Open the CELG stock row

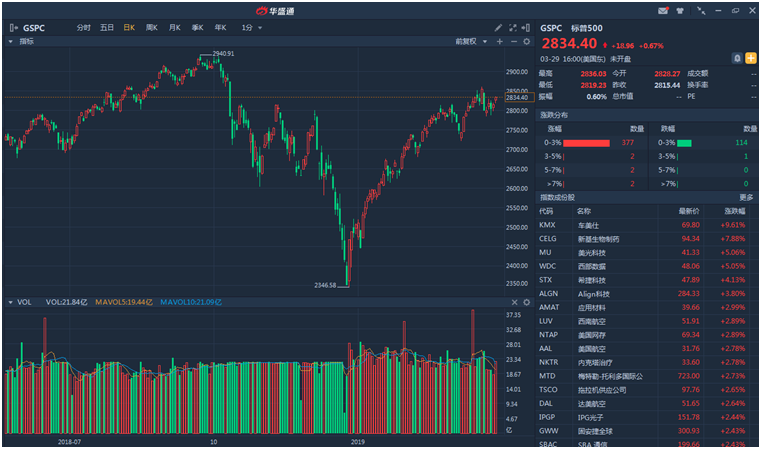(x=645, y=239)
